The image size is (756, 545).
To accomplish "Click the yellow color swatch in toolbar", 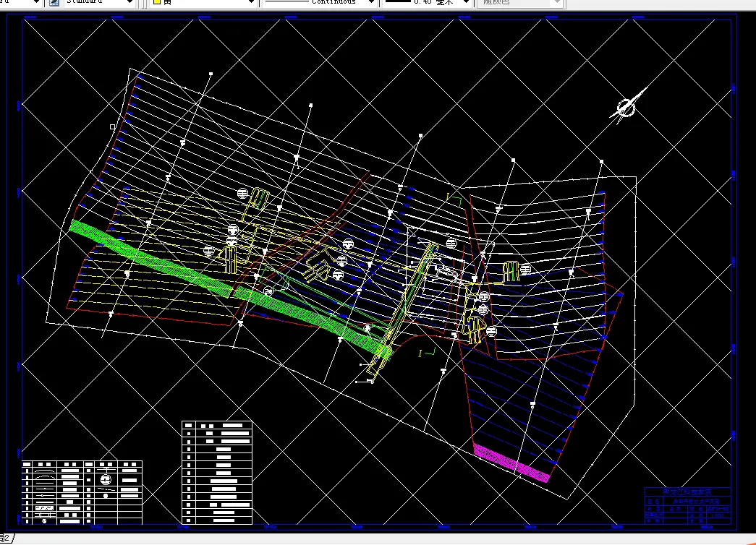I will 157,2.
